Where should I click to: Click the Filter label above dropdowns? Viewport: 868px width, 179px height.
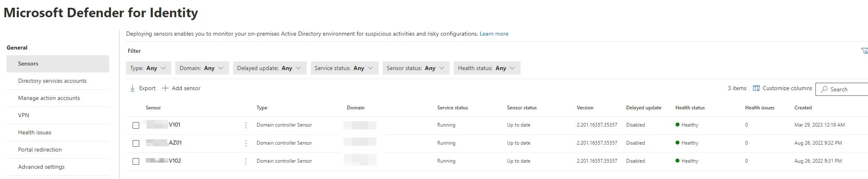(x=134, y=51)
